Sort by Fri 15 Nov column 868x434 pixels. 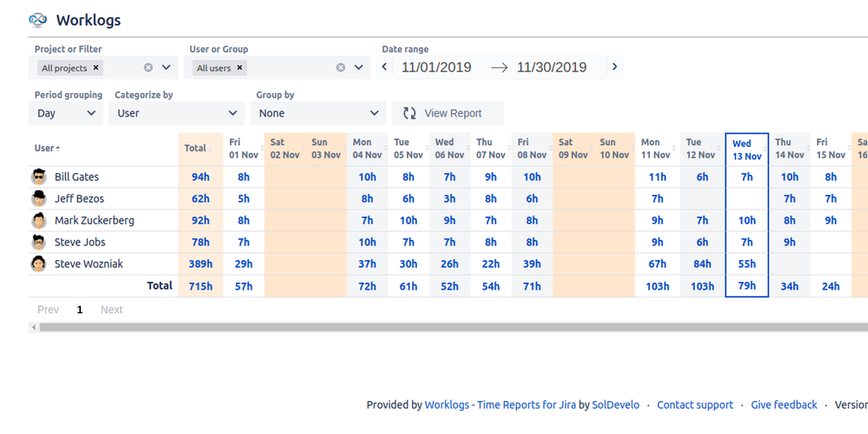(x=831, y=149)
